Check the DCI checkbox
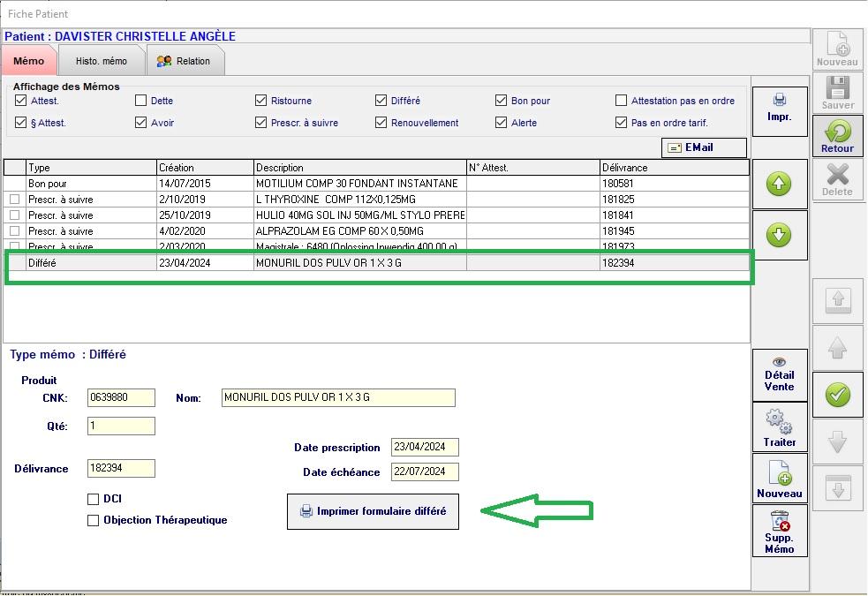Screen dimensions: 868x596 (94, 499)
